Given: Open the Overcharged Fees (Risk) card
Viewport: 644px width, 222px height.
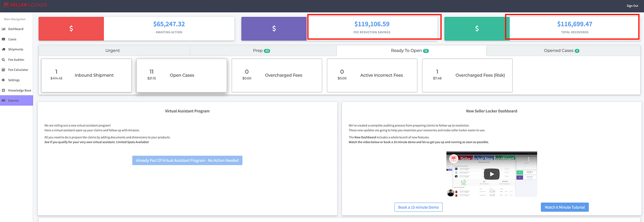Looking at the screenshot, I should pyautogui.click(x=467, y=75).
